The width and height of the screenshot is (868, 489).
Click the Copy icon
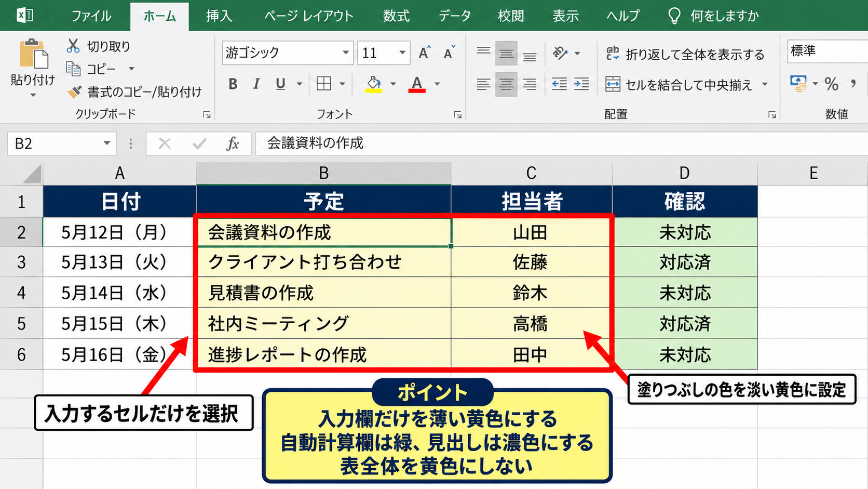[73, 69]
